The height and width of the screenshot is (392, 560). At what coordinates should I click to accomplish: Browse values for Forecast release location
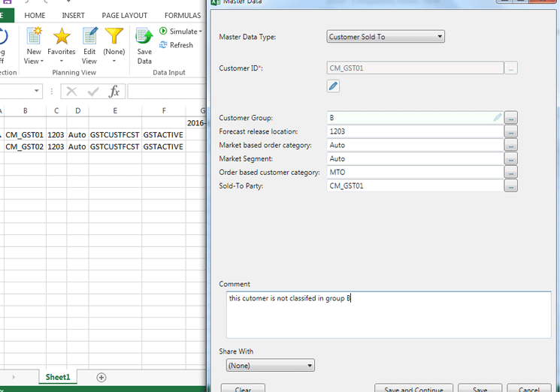click(510, 131)
